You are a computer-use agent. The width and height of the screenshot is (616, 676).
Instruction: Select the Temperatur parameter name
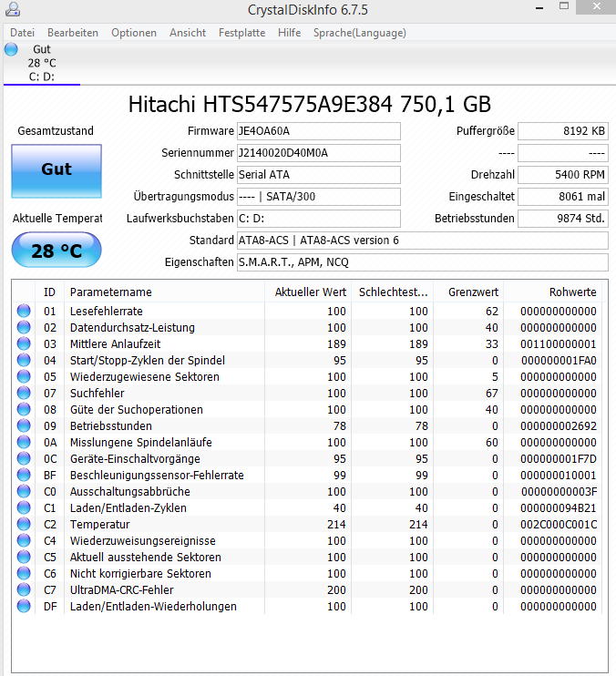pos(100,524)
